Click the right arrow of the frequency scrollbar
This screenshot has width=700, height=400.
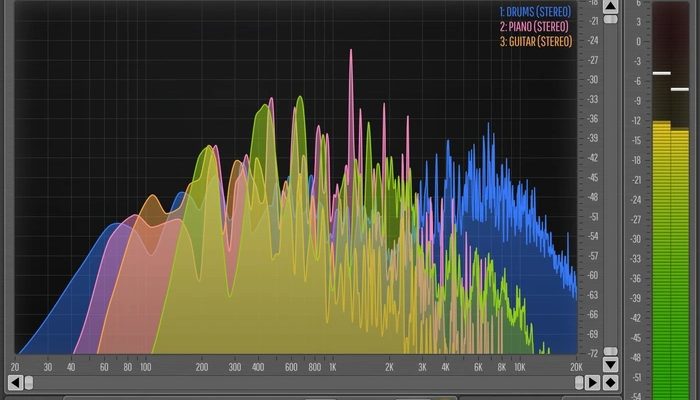592,383
